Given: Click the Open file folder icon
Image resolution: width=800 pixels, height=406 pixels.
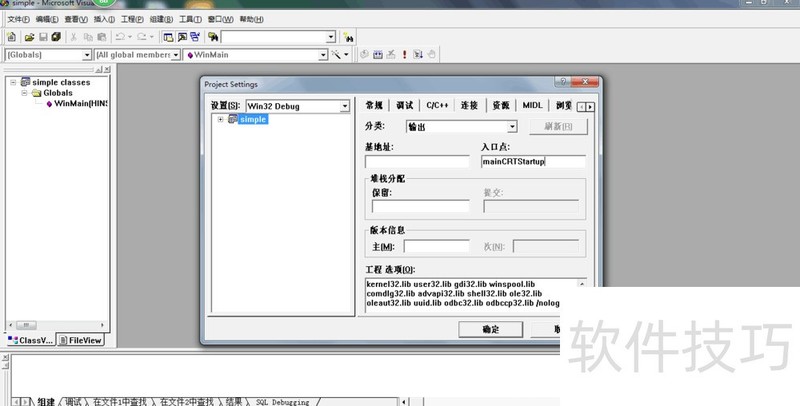Looking at the screenshot, I should coord(30,37).
